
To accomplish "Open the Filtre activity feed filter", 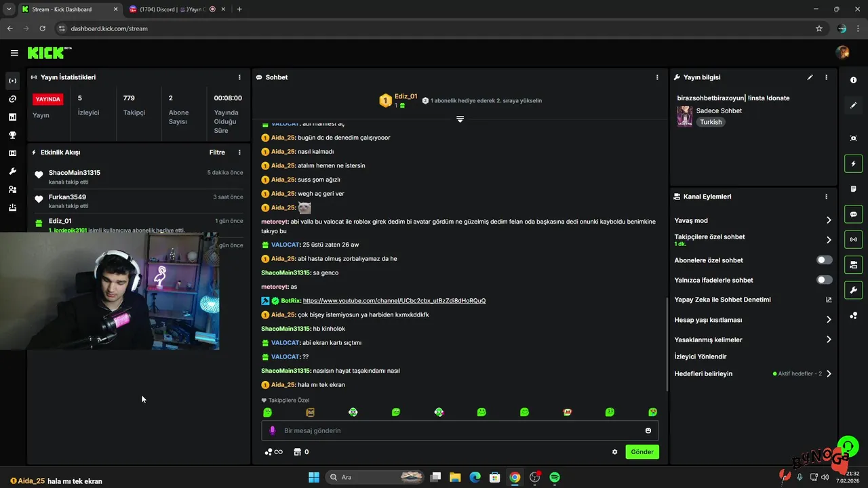I will click(x=217, y=152).
